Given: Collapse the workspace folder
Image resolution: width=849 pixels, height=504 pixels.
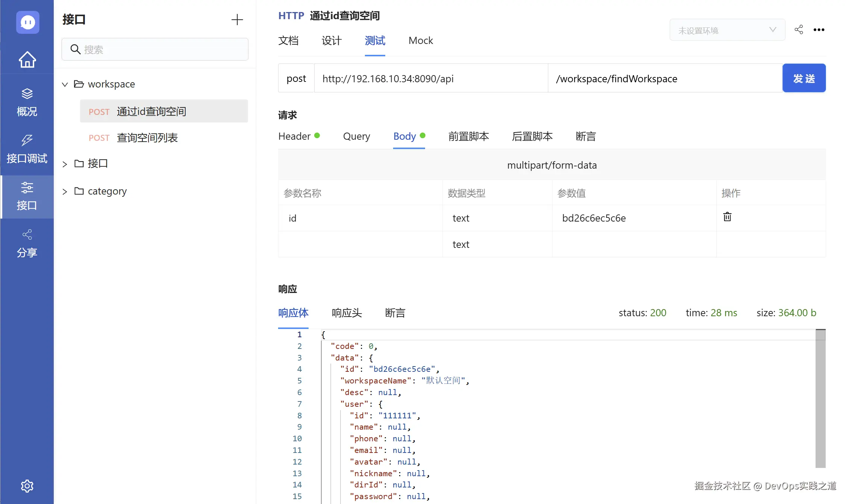Looking at the screenshot, I should 65,85.
